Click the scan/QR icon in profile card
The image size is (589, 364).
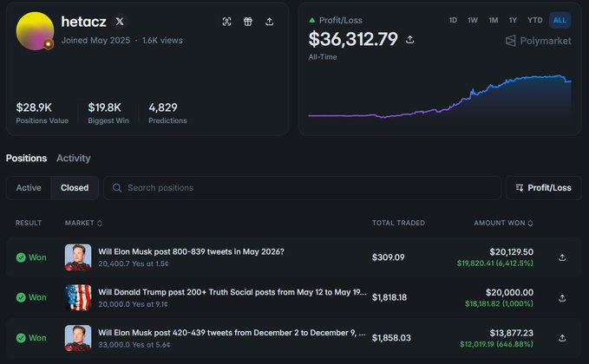point(226,22)
